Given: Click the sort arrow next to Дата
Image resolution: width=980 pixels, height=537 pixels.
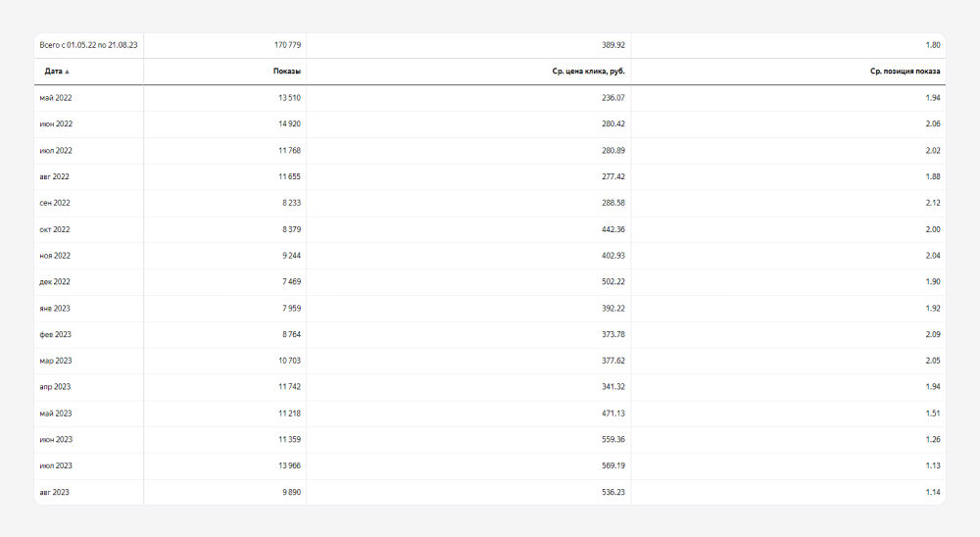Looking at the screenshot, I should tap(68, 72).
